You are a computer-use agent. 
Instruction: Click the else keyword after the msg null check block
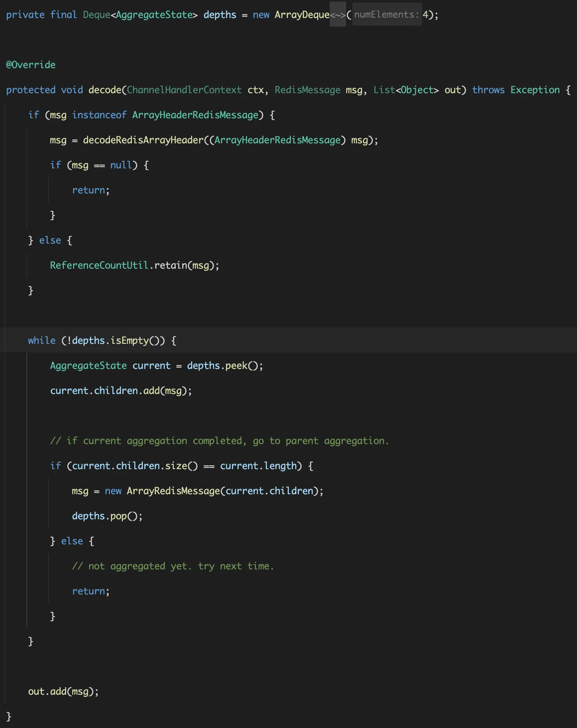50,240
